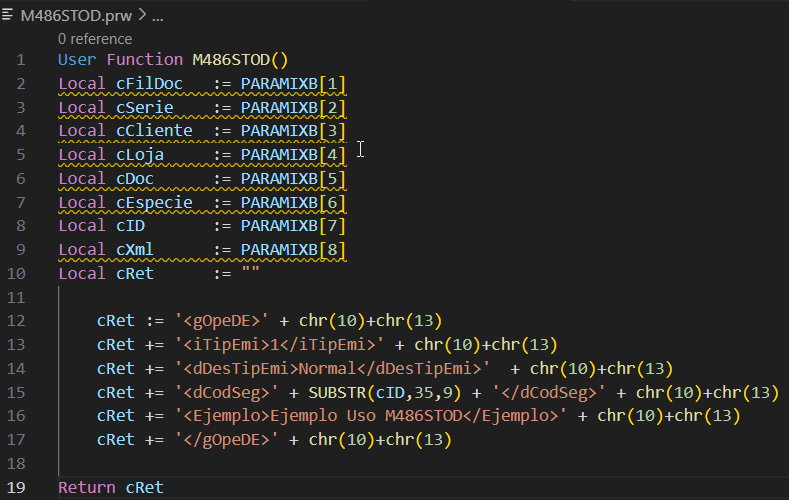Select line number 1 in the gutter

click(x=21, y=60)
